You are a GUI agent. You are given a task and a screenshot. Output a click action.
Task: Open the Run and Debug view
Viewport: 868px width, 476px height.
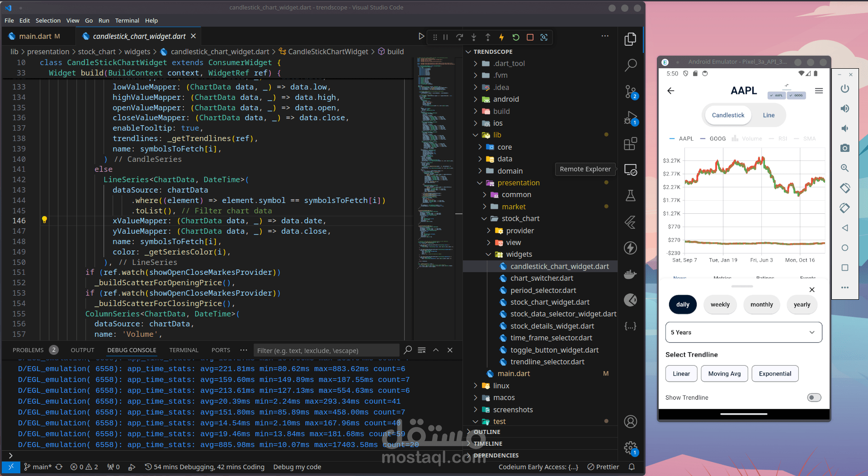(630, 118)
